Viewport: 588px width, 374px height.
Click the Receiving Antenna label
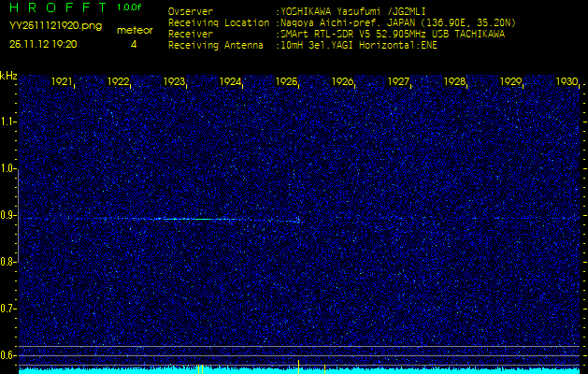(216, 46)
